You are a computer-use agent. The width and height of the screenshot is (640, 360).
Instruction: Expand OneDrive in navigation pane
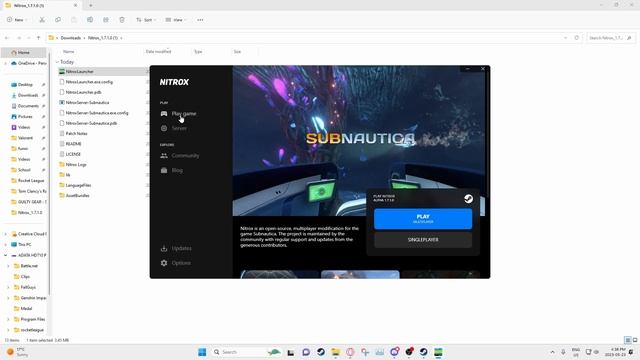pos(6,63)
